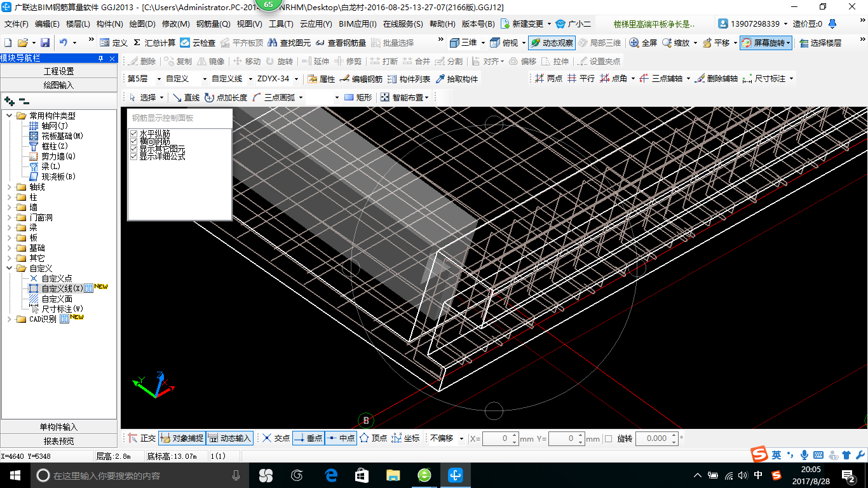Click the rotation angle value field

coord(656,438)
